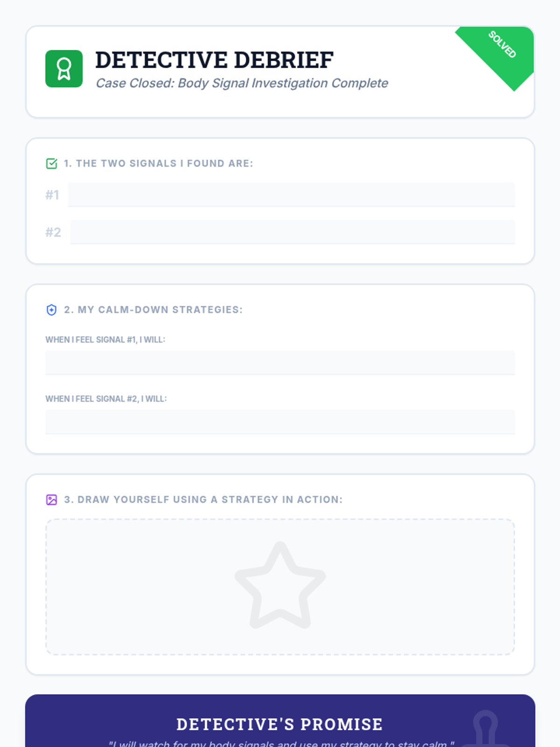Focus the signal #2 input field
The image size is (560, 747).
[x=292, y=232]
